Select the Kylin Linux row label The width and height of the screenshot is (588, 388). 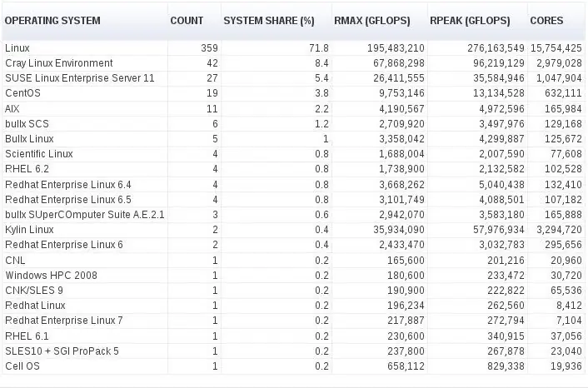click(x=29, y=230)
